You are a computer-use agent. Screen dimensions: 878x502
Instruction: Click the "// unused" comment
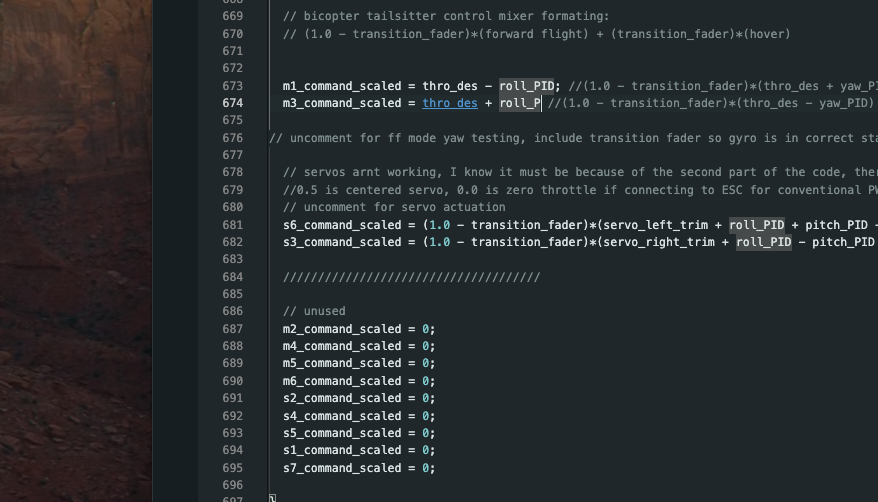click(314, 312)
